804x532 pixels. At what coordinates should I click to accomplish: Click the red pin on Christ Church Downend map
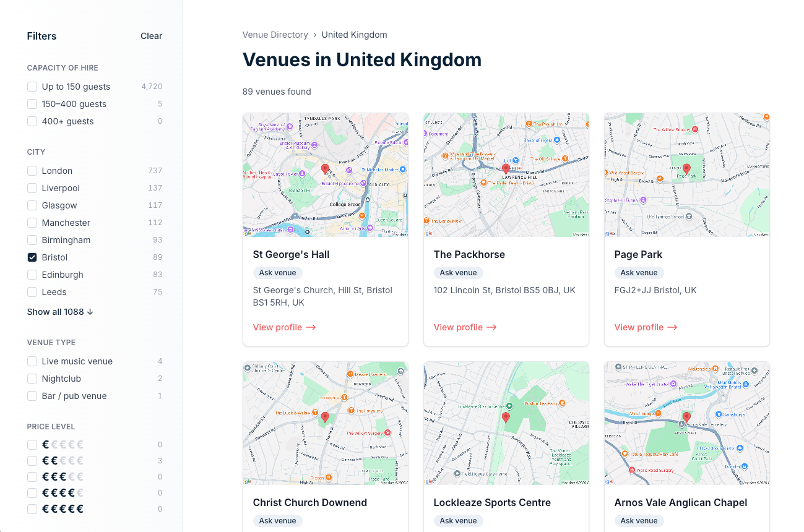[x=325, y=418]
